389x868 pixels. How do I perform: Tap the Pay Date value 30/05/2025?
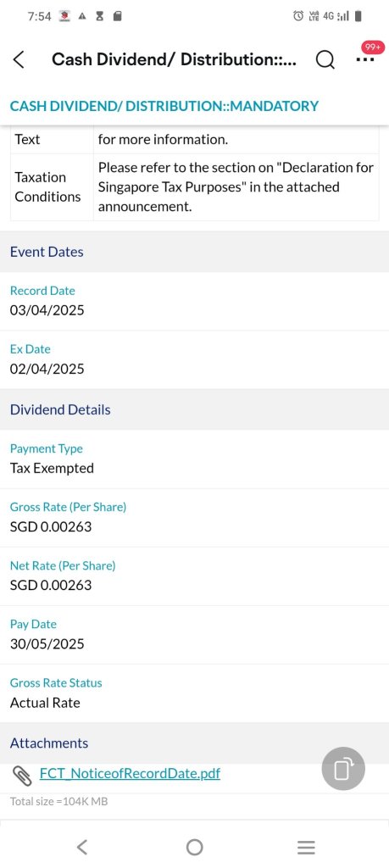point(47,644)
